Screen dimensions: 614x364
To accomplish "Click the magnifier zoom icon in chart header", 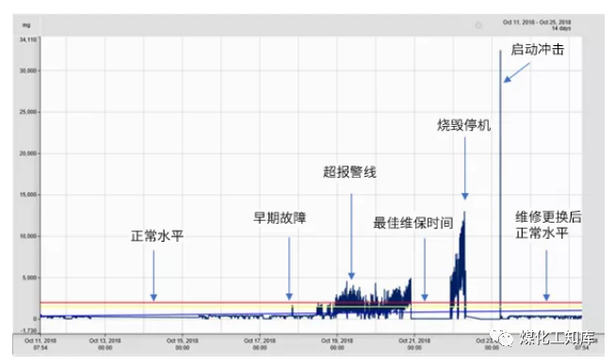I will pyautogui.click(x=478, y=25).
